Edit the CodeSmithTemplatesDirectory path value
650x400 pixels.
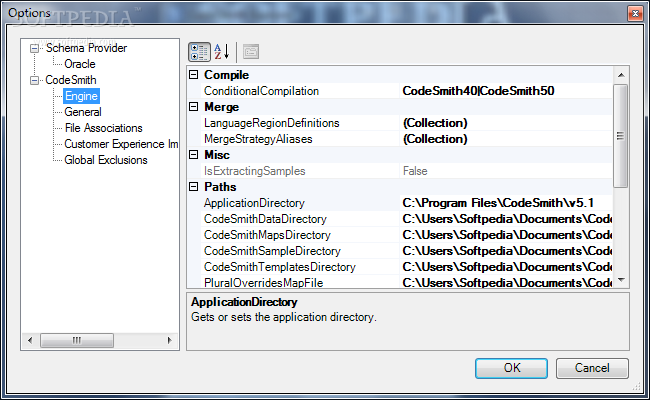coord(506,267)
